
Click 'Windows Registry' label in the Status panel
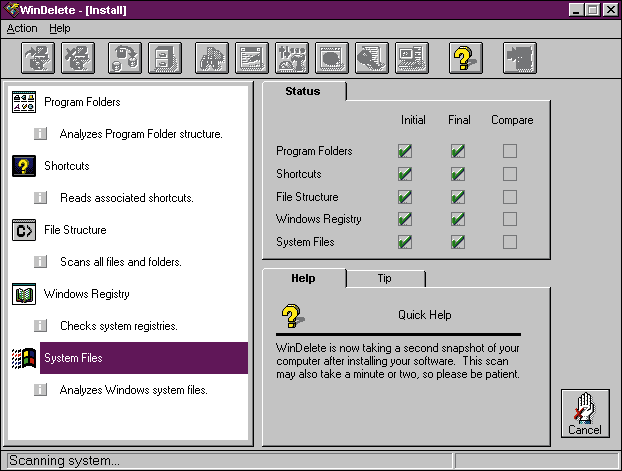(x=319, y=219)
